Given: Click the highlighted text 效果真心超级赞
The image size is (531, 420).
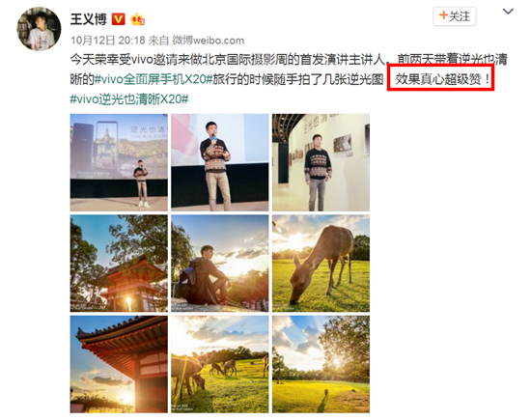Looking at the screenshot, I should tap(438, 79).
